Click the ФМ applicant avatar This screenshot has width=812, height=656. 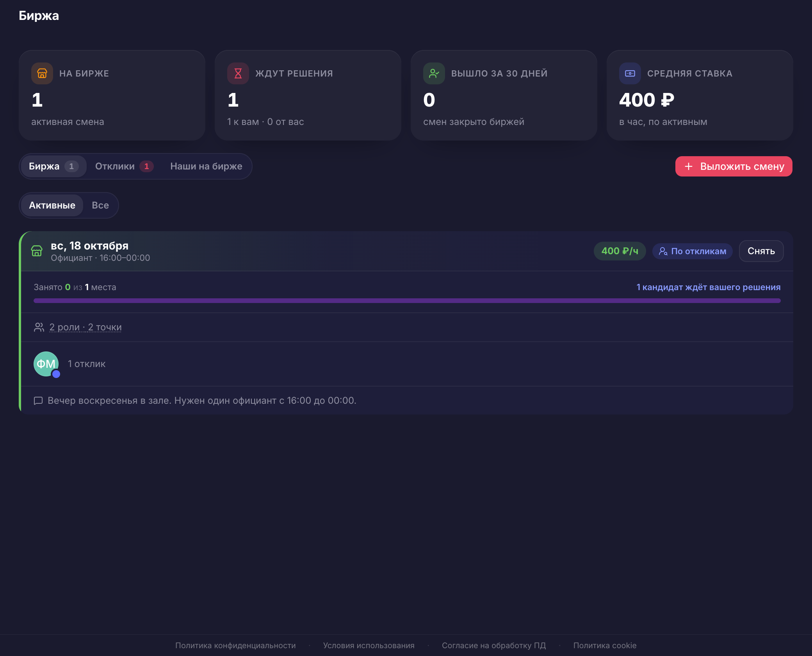pyautogui.click(x=46, y=364)
